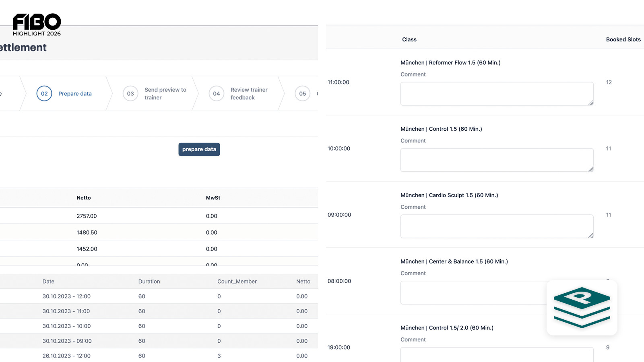Select the date 30.10.2023 - 12:00
The width and height of the screenshot is (644, 362).
click(x=66, y=296)
